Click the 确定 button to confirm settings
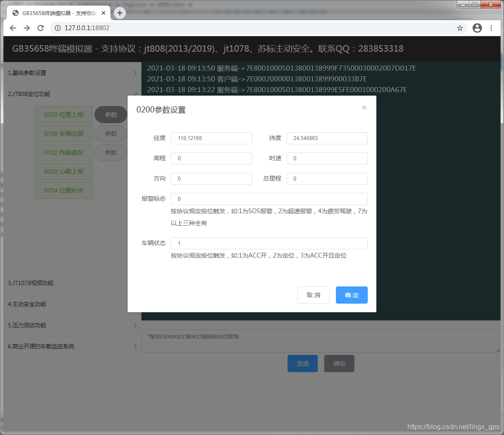The image size is (504, 435). point(351,295)
